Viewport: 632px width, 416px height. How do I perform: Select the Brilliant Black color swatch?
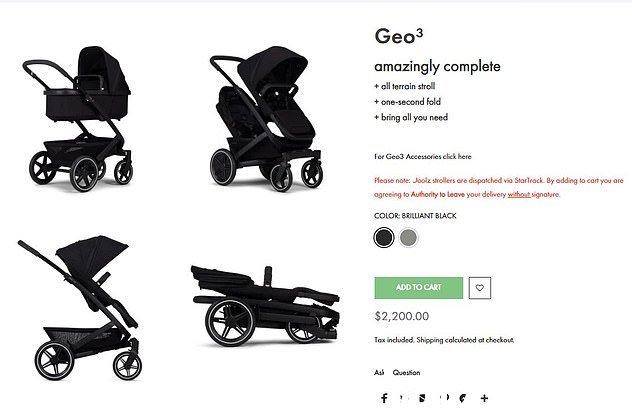click(x=384, y=237)
